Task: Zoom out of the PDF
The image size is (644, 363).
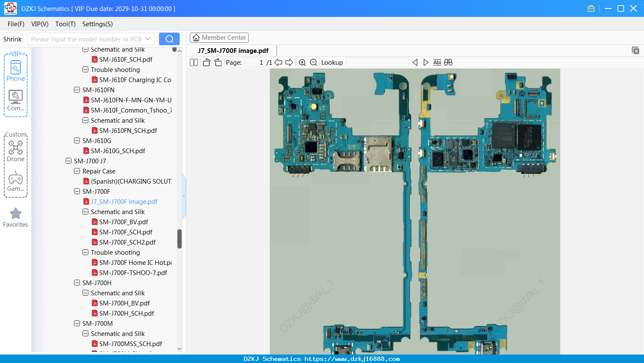Action: coord(313,63)
